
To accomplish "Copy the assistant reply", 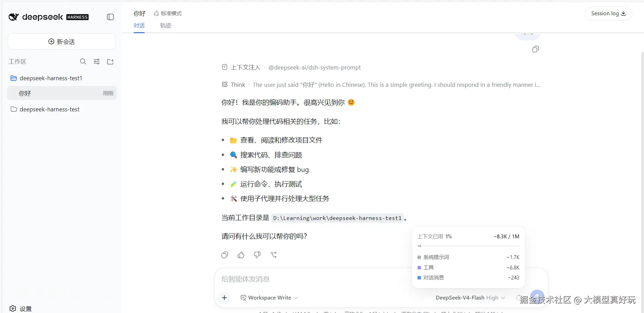I will pos(225,255).
